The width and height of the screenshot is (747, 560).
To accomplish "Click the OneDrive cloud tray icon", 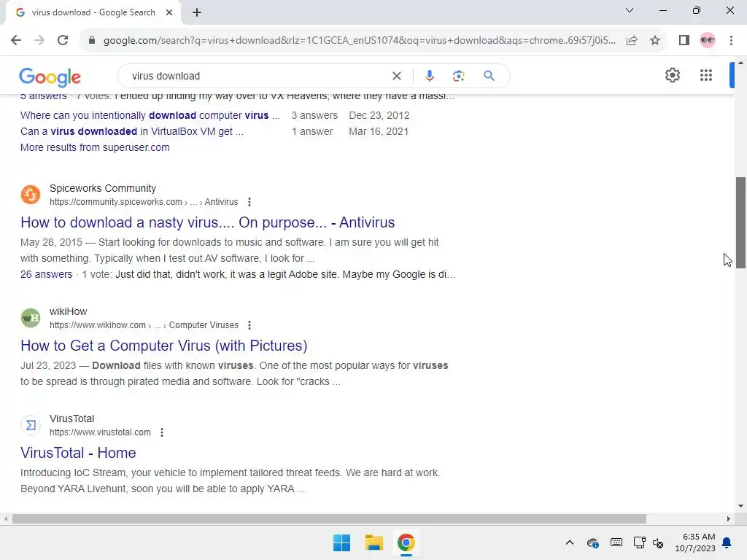I will (592, 542).
